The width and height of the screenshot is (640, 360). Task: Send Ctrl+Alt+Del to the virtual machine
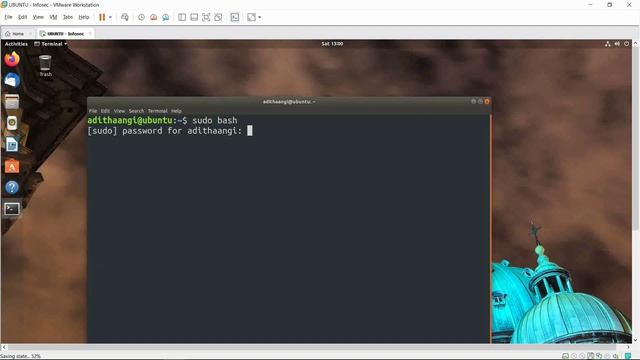point(125,17)
